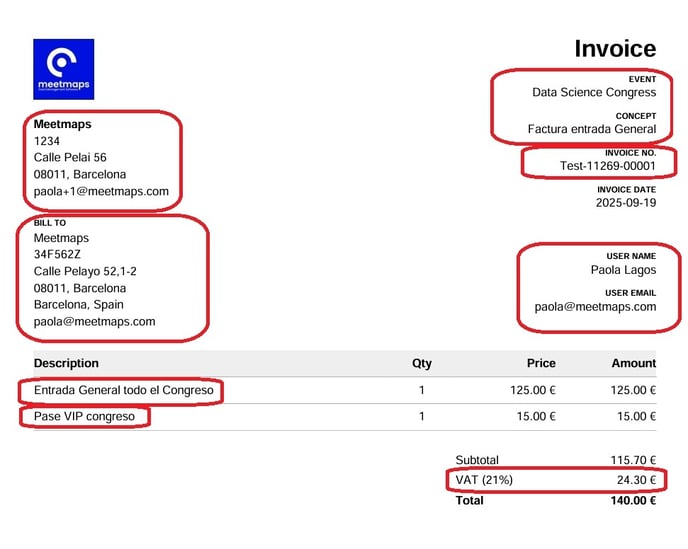Click the concept Factura entrada General
688x549 pixels.
coord(591,129)
